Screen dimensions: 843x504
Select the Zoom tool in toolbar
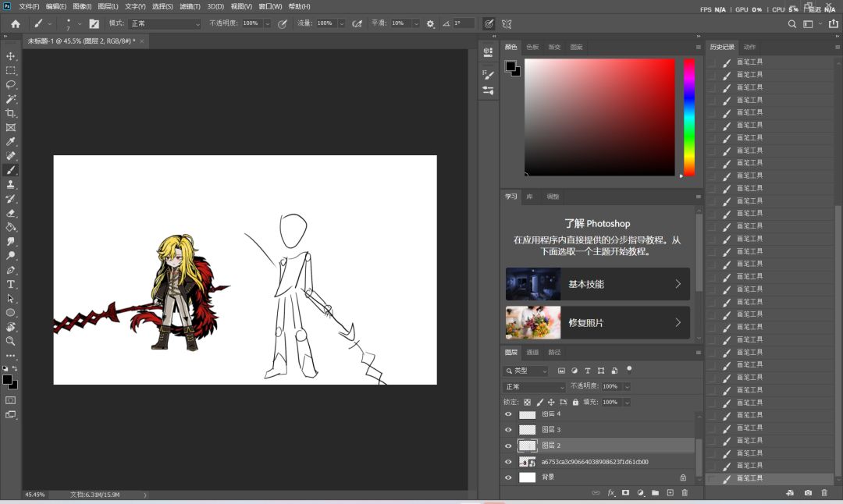(11, 341)
